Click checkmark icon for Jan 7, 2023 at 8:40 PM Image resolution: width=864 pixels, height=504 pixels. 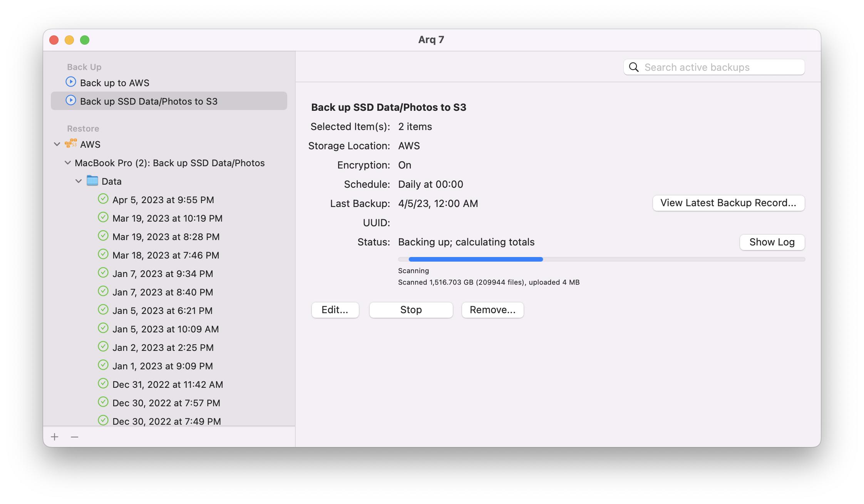(103, 291)
